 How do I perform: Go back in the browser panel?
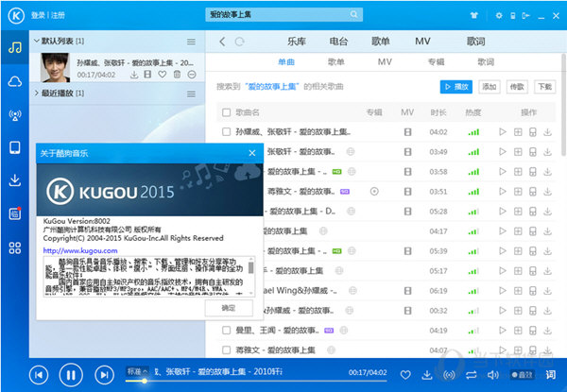pos(222,42)
